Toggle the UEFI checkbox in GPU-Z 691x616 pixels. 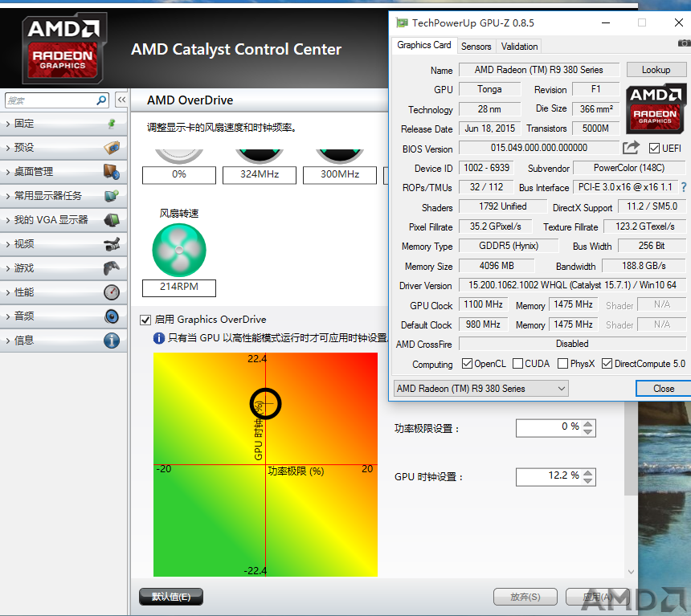coord(654,148)
